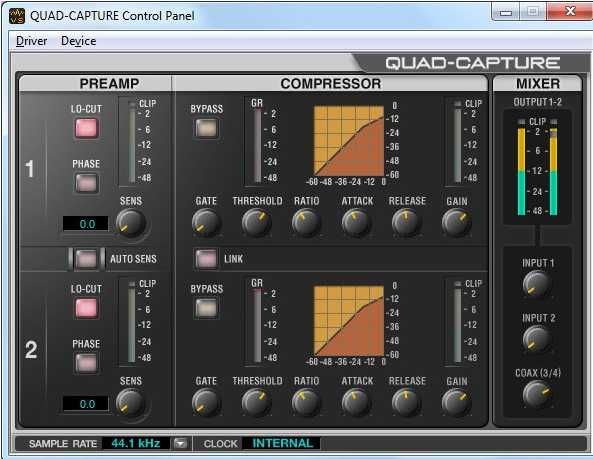Click channel 1 RATIO knob

click(x=306, y=223)
